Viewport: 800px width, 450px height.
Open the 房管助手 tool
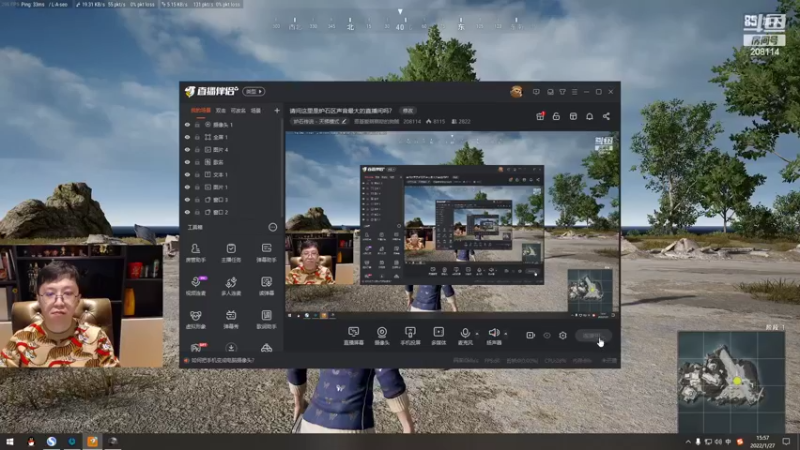[195, 253]
